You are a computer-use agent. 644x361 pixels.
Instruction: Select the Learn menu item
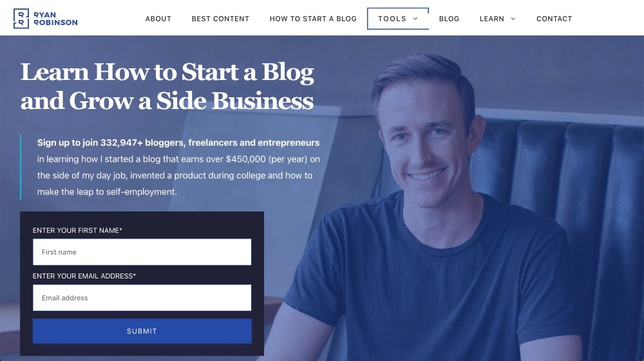pos(491,19)
